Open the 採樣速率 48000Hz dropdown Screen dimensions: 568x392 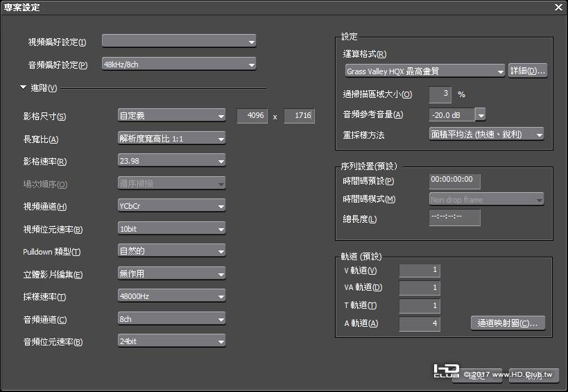(x=172, y=296)
